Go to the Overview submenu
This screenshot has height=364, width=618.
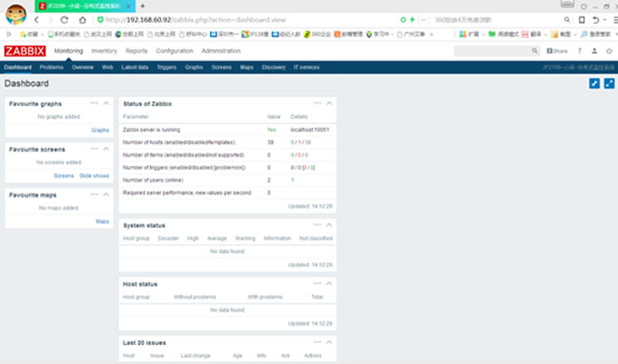coord(83,67)
